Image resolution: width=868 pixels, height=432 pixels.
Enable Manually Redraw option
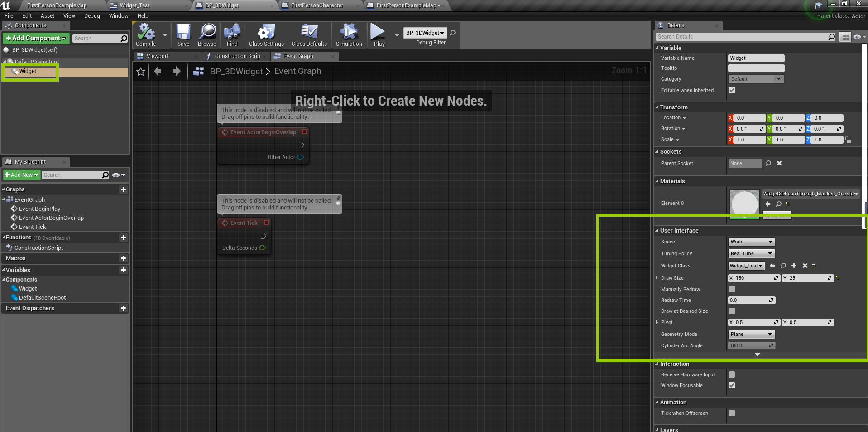click(732, 289)
